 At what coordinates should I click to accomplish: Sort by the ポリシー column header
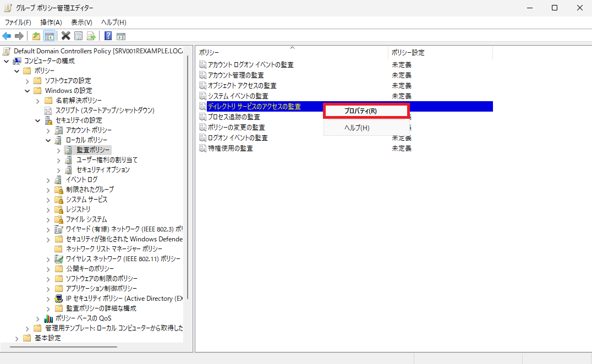pos(292,52)
